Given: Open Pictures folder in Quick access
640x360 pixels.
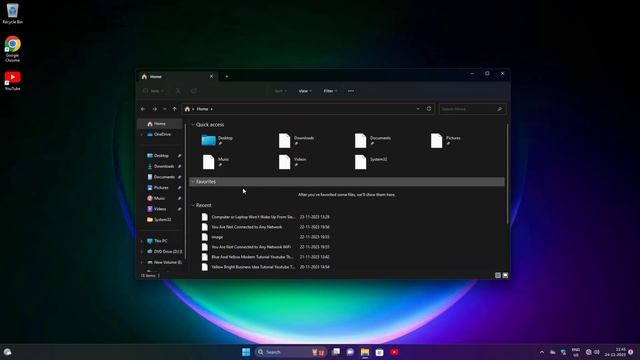Looking at the screenshot, I should point(446,140).
